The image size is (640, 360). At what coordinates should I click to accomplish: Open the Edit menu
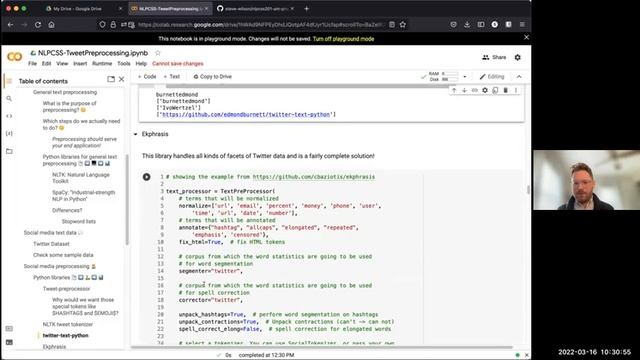[47, 64]
